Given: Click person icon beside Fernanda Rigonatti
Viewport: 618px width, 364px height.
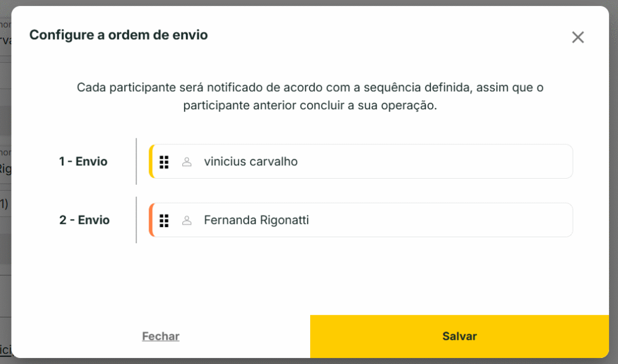Looking at the screenshot, I should [x=187, y=220].
